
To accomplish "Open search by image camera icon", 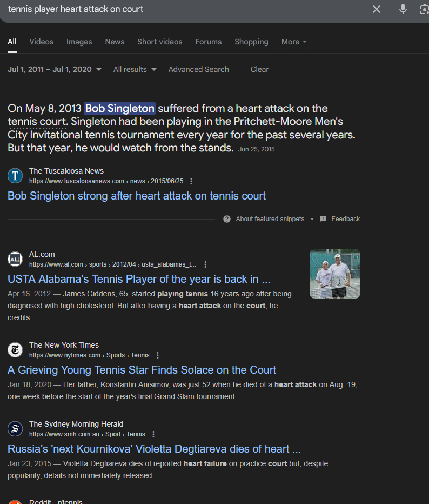I will pyautogui.click(x=424, y=9).
